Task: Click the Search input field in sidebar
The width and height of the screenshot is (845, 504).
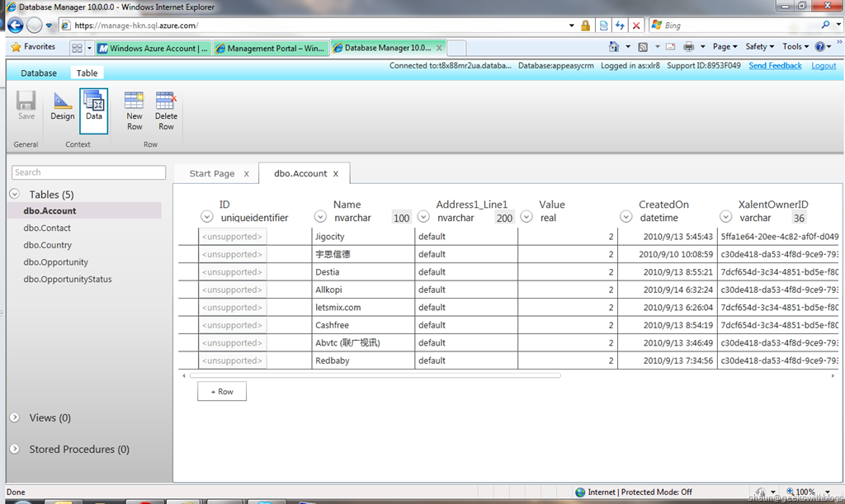Action: point(89,172)
